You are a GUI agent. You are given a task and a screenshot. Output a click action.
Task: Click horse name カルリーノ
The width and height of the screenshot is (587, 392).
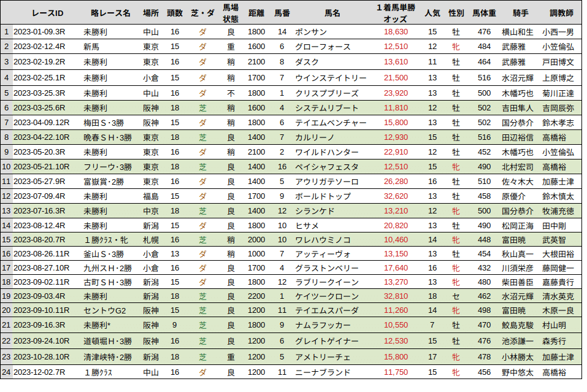pyautogui.click(x=315, y=137)
